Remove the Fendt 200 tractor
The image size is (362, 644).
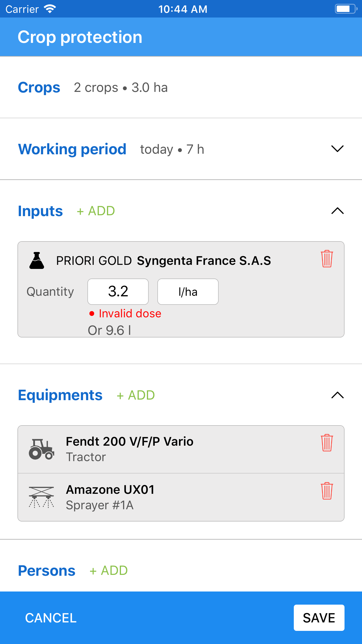327,443
